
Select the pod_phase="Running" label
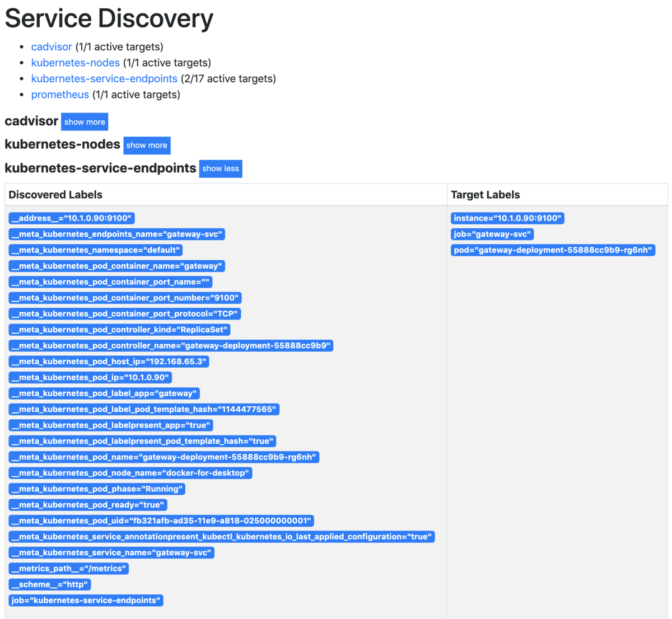tap(97, 489)
